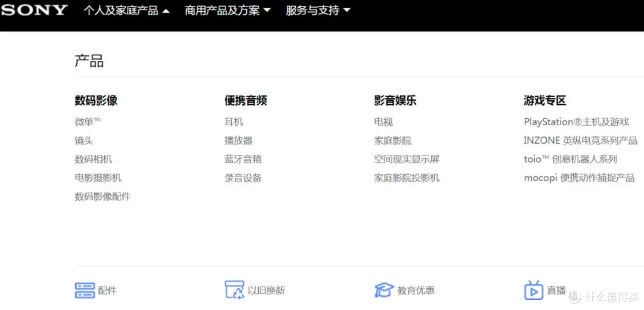Open the 镜头 link
This screenshot has width=644, height=310.
(x=84, y=141)
